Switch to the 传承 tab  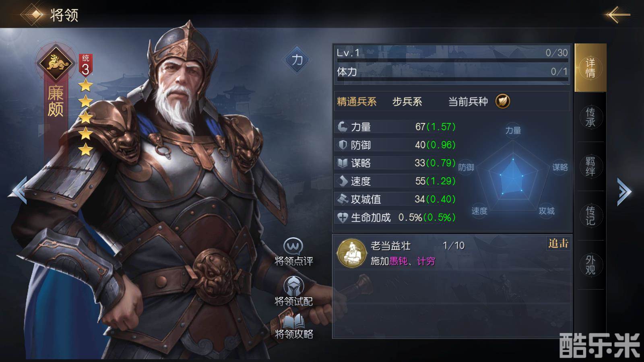click(590, 117)
